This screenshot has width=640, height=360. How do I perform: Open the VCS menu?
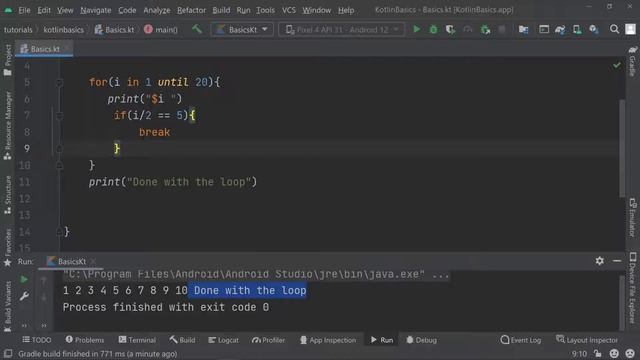pyautogui.click(x=289, y=10)
